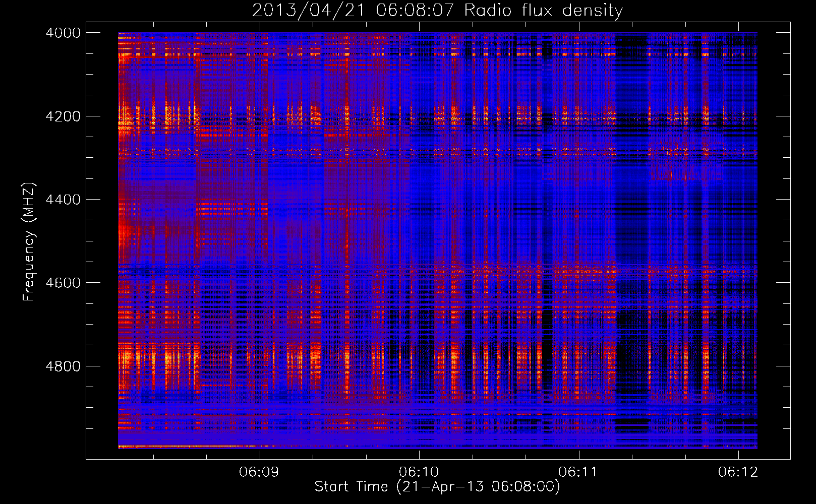Click the plot title '2013/04/21 06:08:07 Radio flux density'
The height and width of the screenshot is (504, 816).
click(x=437, y=10)
